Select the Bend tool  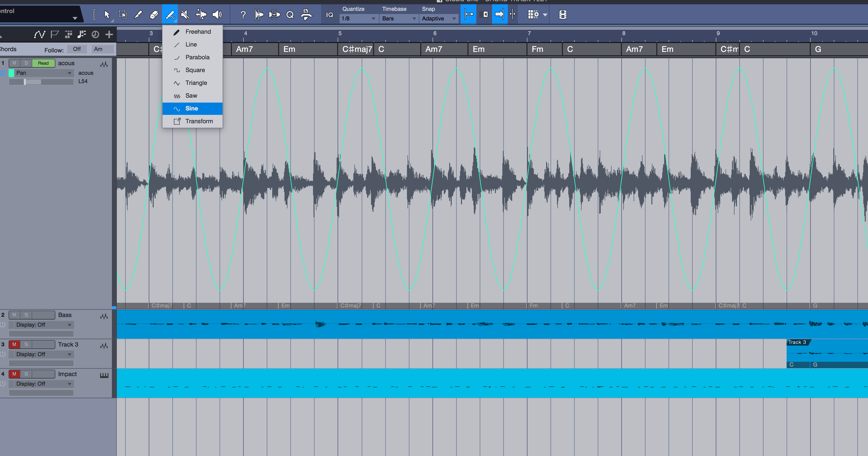click(201, 15)
